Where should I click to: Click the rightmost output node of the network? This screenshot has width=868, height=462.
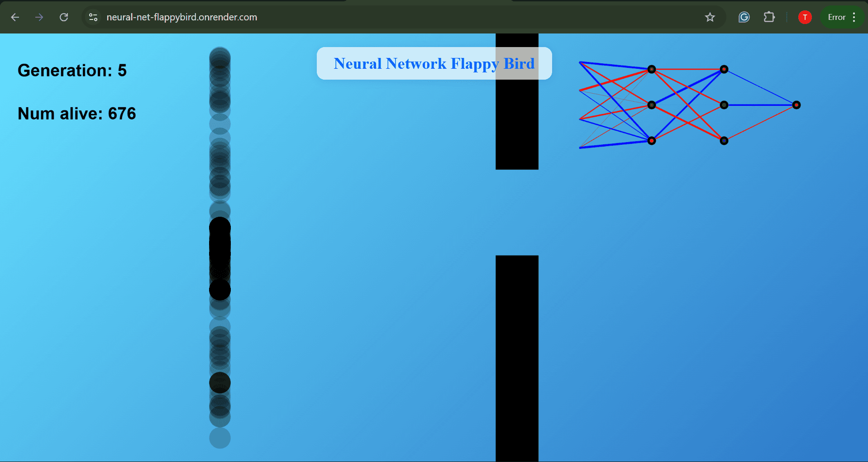click(x=796, y=105)
